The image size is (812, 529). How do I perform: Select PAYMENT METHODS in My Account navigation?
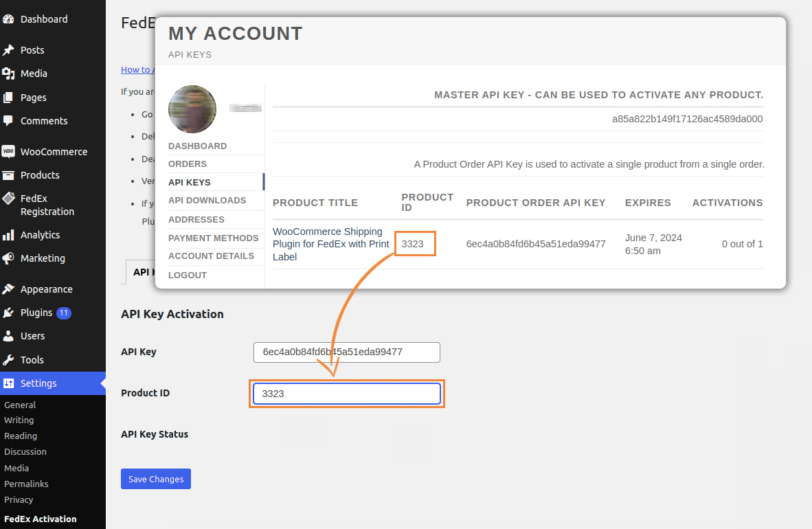pyautogui.click(x=214, y=238)
